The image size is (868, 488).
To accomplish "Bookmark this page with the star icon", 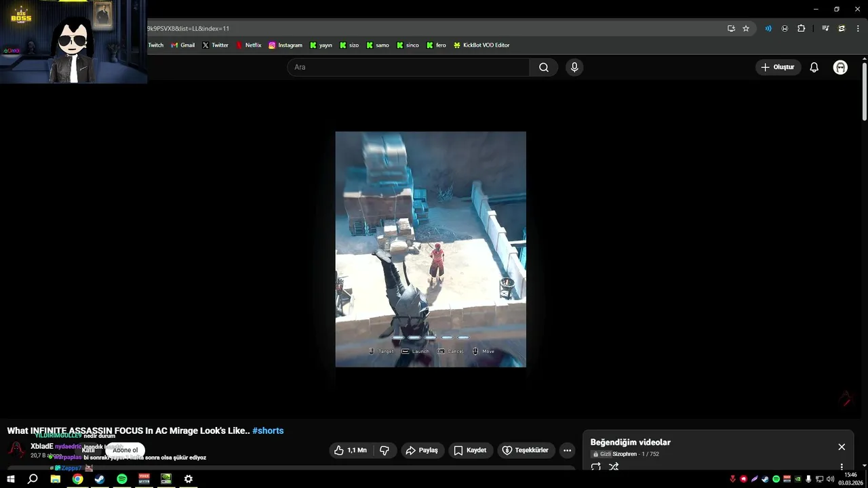I will tap(746, 28).
